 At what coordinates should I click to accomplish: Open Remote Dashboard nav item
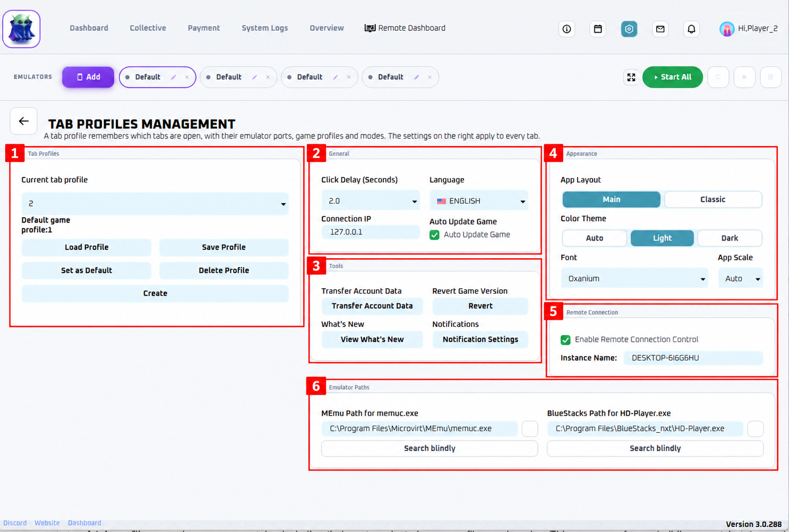tap(405, 28)
